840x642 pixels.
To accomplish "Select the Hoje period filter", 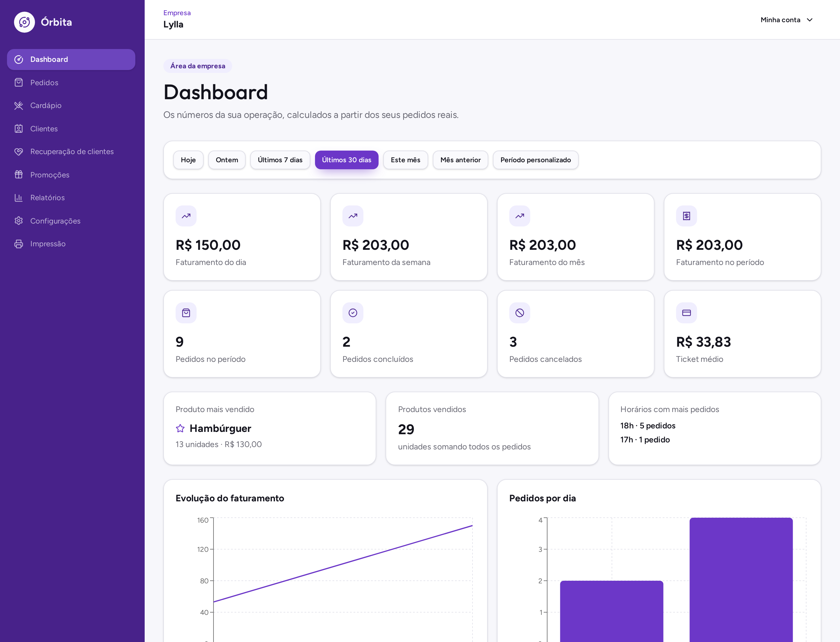I will (188, 160).
